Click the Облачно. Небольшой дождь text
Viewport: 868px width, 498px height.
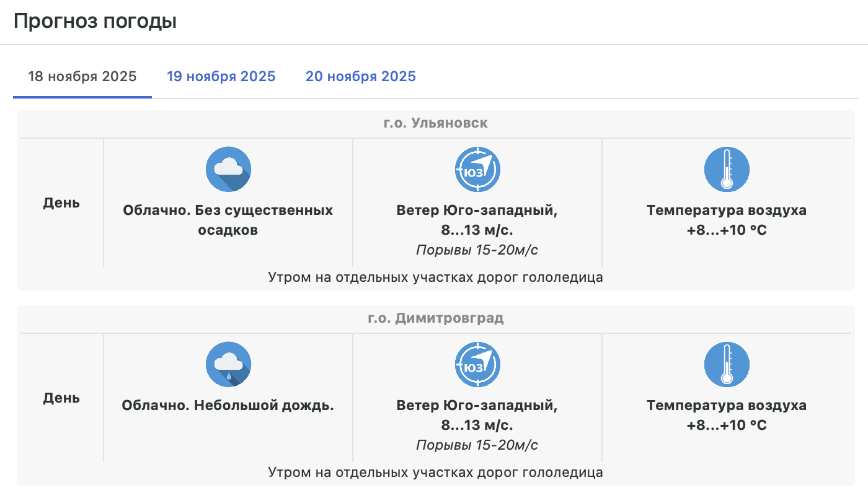tap(228, 406)
